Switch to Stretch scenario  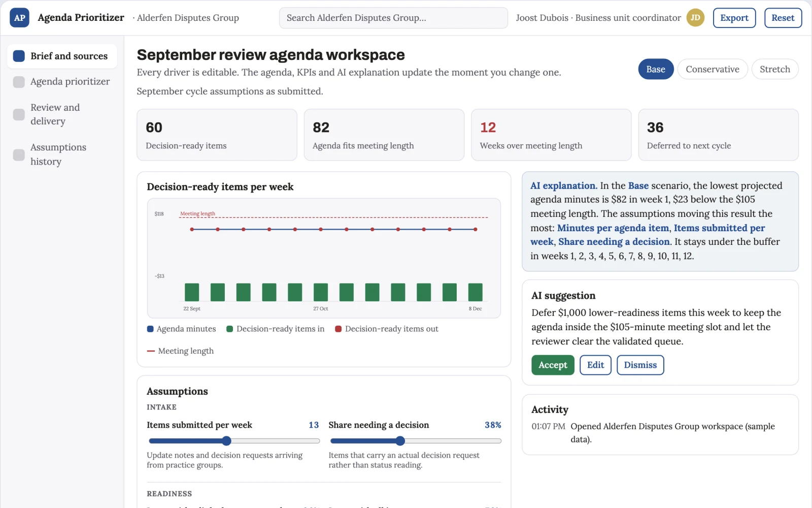click(x=775, y=69)
